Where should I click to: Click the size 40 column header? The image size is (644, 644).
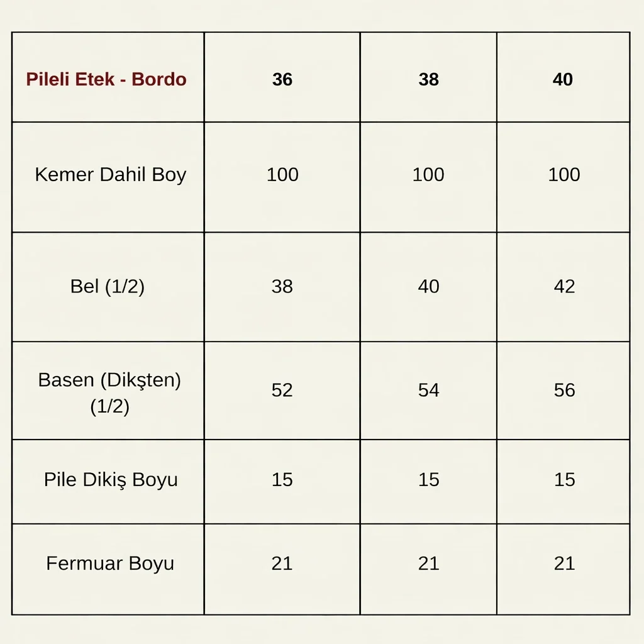tap(563, 80)
